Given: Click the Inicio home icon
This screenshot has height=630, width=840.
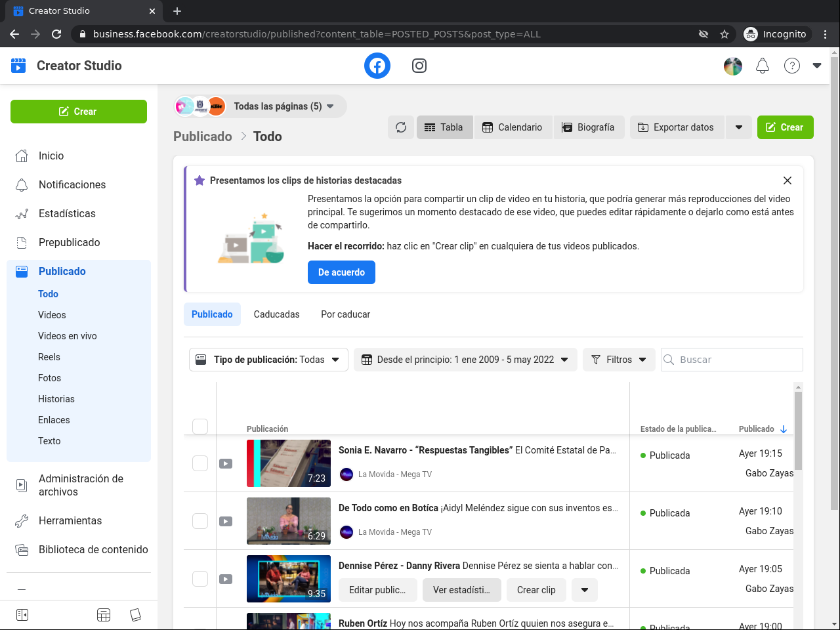Looking at the screenshot, I should coord(22,156).
